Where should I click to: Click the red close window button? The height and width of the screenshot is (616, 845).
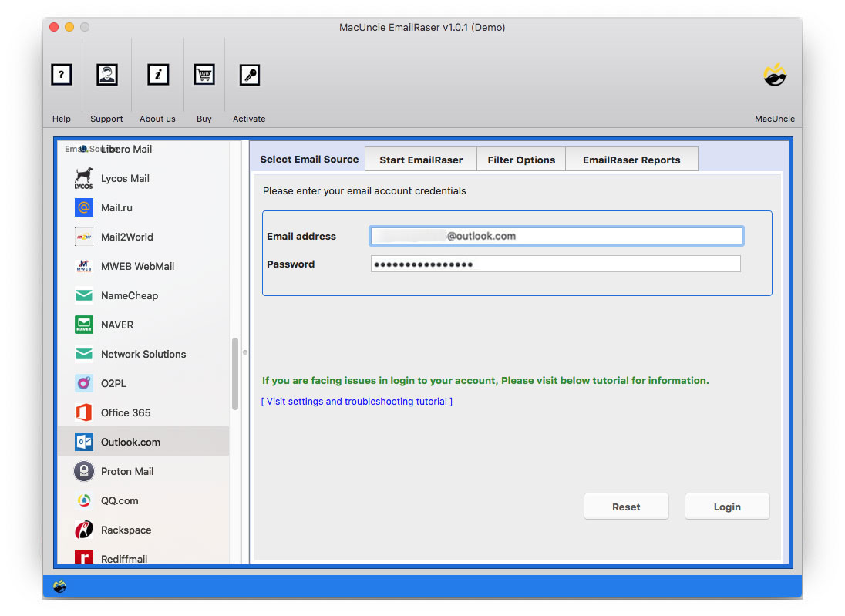click(x=54, y=27)
